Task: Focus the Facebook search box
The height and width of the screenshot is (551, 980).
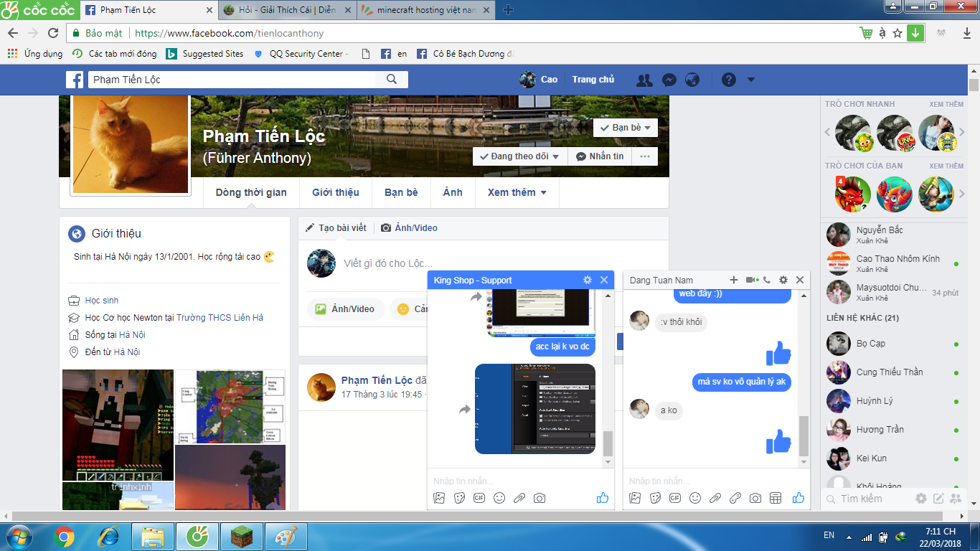Action: coord(232,80)
